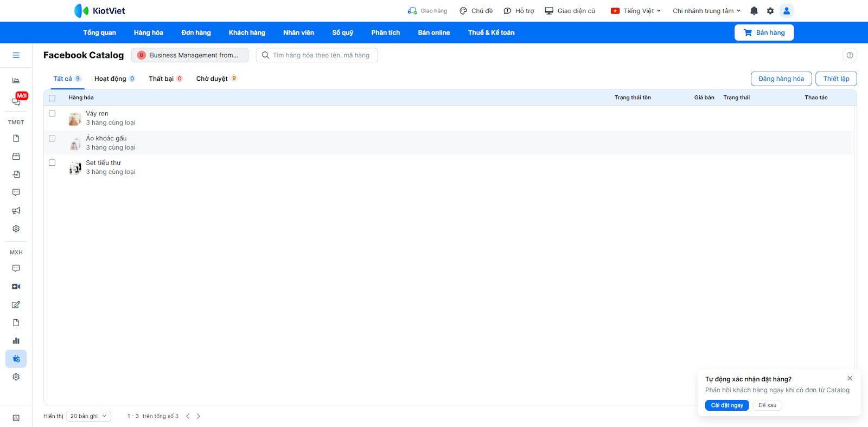
Task: Open the Chi nhánh trung tâm branch dropdown
Action: [707, 11]
